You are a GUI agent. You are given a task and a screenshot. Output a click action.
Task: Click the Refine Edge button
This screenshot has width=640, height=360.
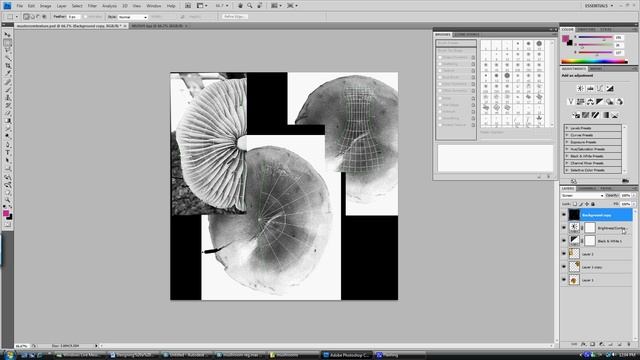point(235,17)
